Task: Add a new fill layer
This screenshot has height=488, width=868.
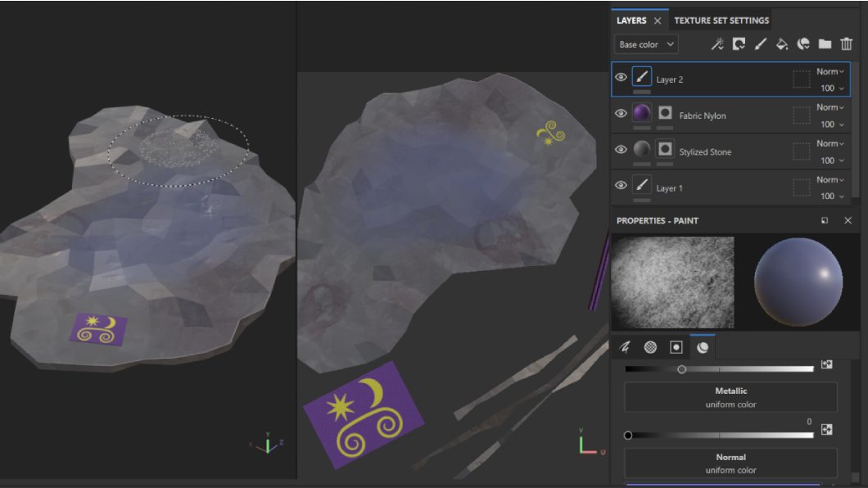Action: (782, 43)
